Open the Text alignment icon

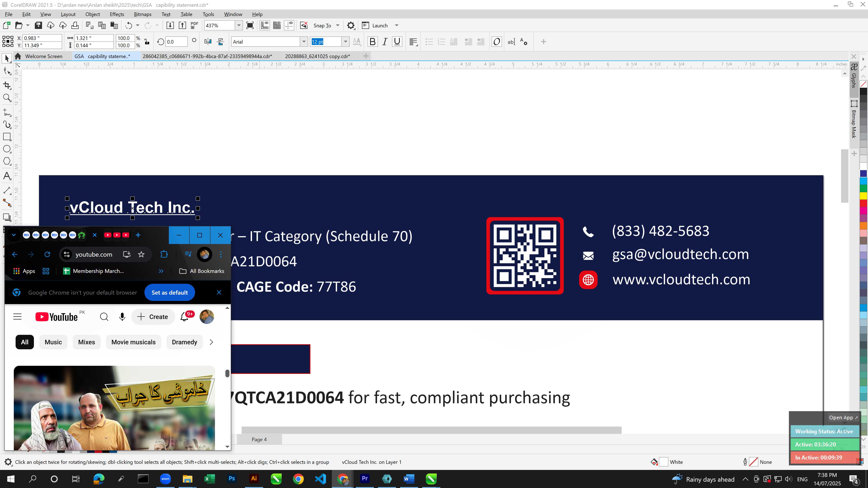tap(413, 42)
